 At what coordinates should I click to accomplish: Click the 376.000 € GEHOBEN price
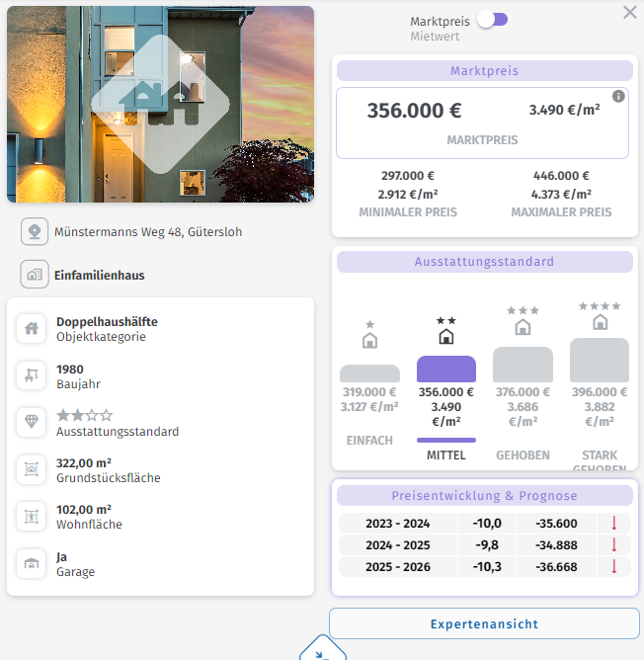523,392
